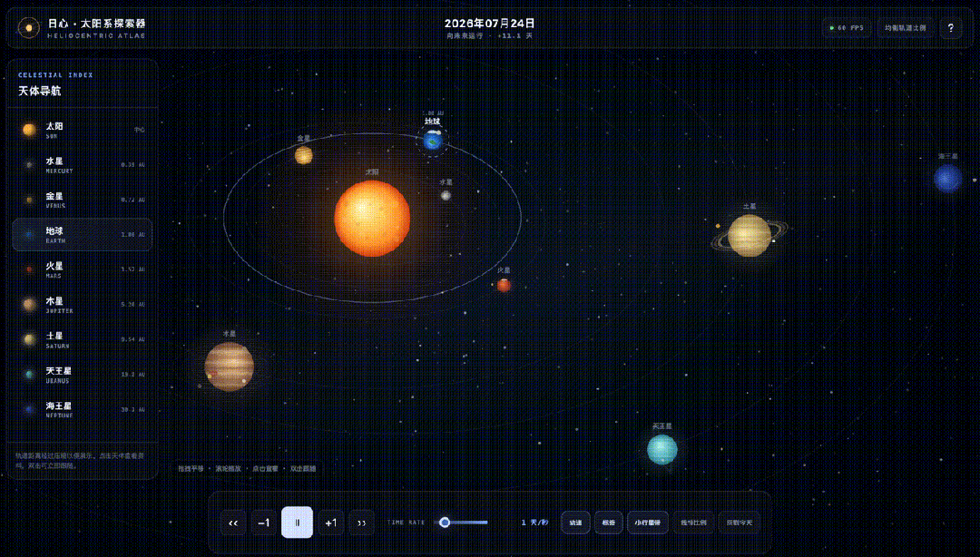This screenshot has width=980, height=557.
Task: Select the striped Jupiter planet in scene
Action: click(x=230, y=366)
